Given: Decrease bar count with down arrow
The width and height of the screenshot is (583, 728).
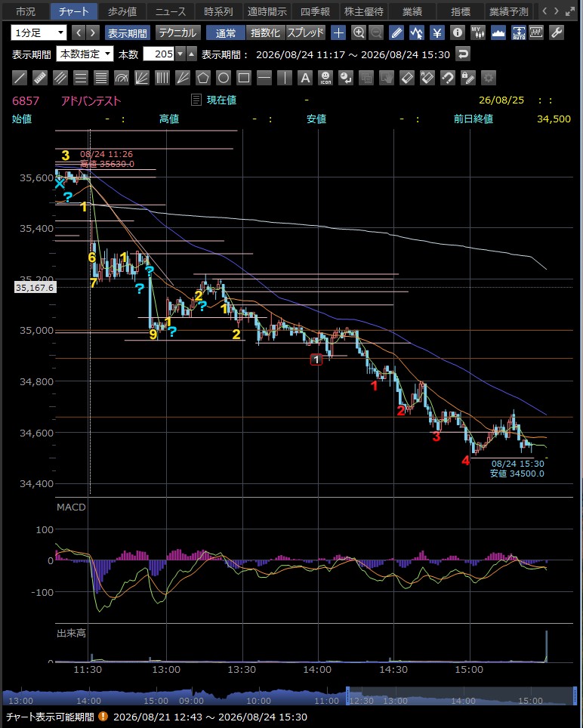Looking at the screenshot, I should pos(180,54).
